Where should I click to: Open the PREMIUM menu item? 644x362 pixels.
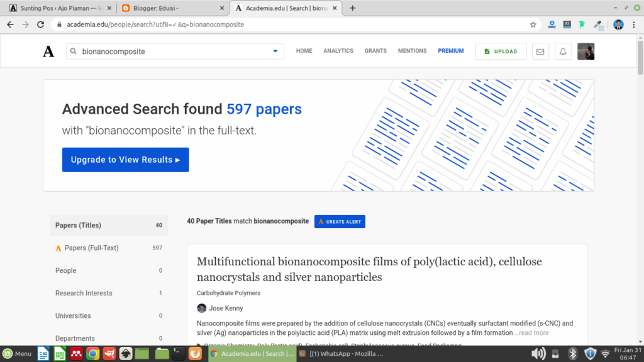click(450, 51)
